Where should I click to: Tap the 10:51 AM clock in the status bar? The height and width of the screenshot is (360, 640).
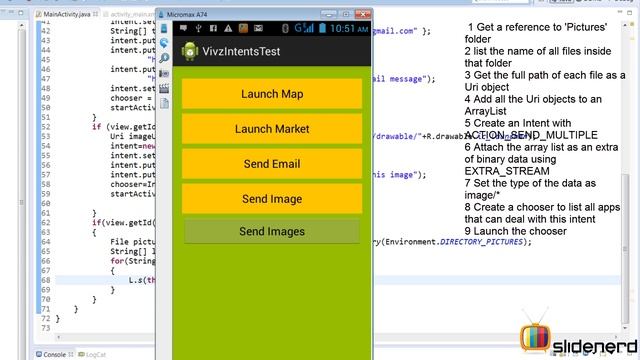pyautogui.click(x=349, y=29)
